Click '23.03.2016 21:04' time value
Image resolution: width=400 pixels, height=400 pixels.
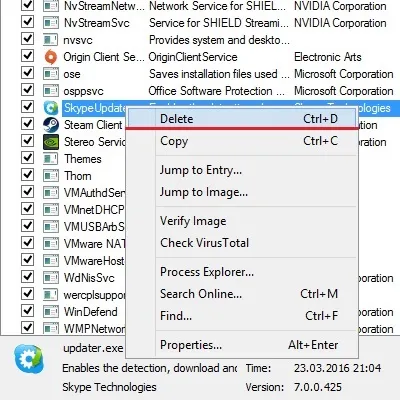337,368
